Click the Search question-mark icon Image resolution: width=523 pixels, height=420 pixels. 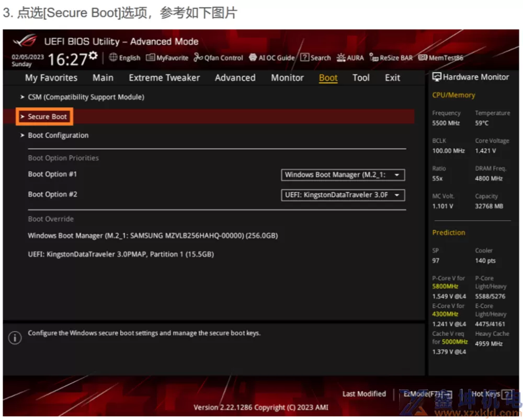304,58
